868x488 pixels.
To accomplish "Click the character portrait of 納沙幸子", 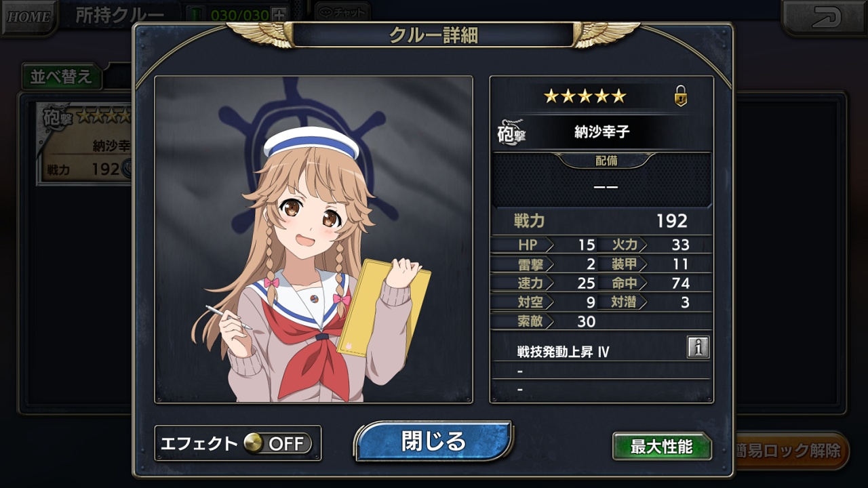I will (x=313, y=239).
